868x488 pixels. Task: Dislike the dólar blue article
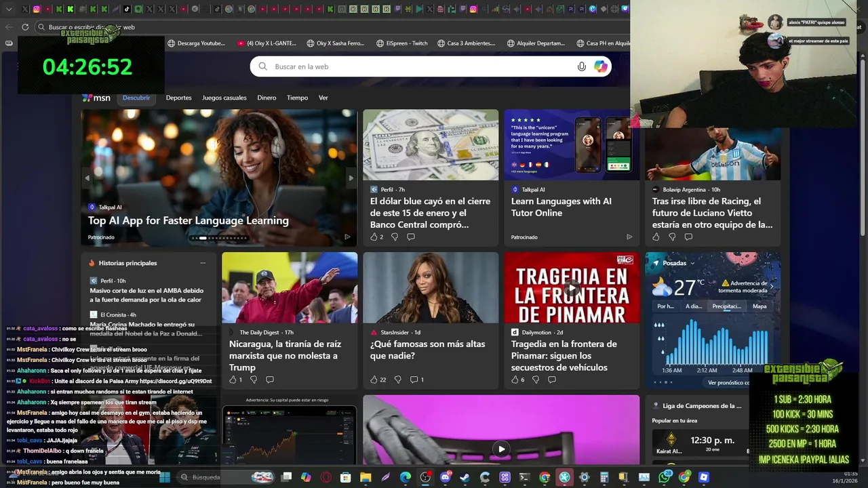395,237
